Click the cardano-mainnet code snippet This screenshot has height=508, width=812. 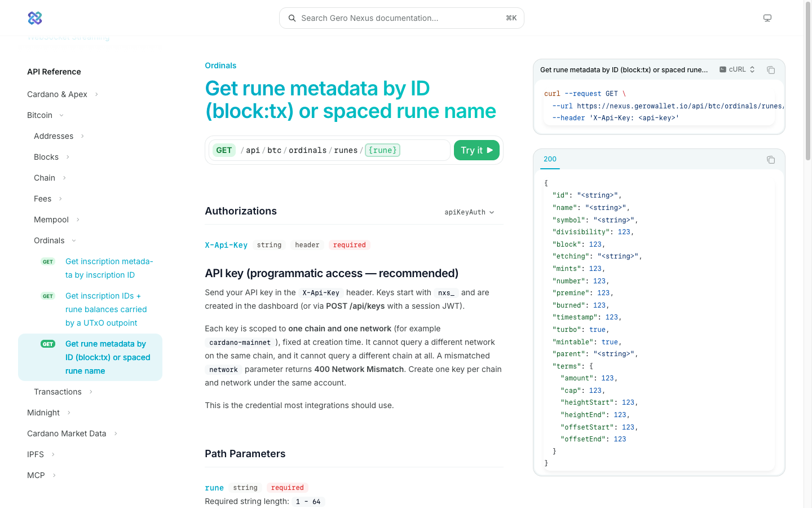(x=240, y=342)
